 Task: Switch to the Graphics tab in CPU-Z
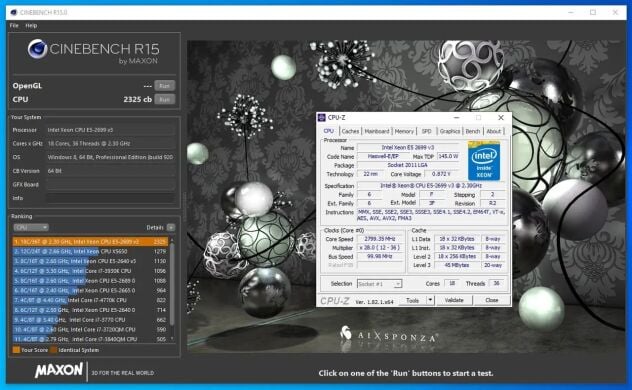point(450,131)
